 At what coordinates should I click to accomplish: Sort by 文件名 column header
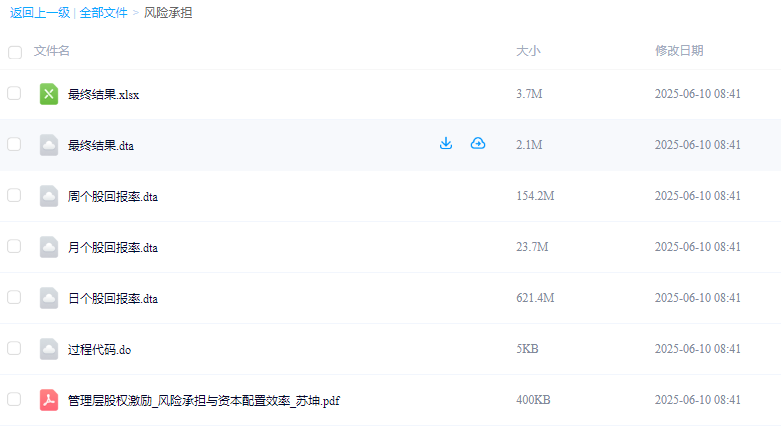coord(52,51)
